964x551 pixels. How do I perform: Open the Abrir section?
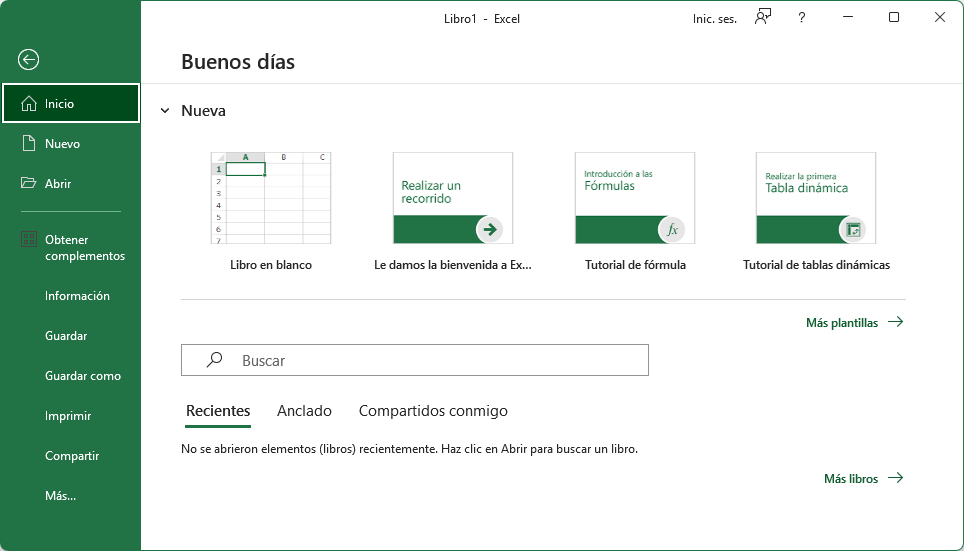pos(71,183)
